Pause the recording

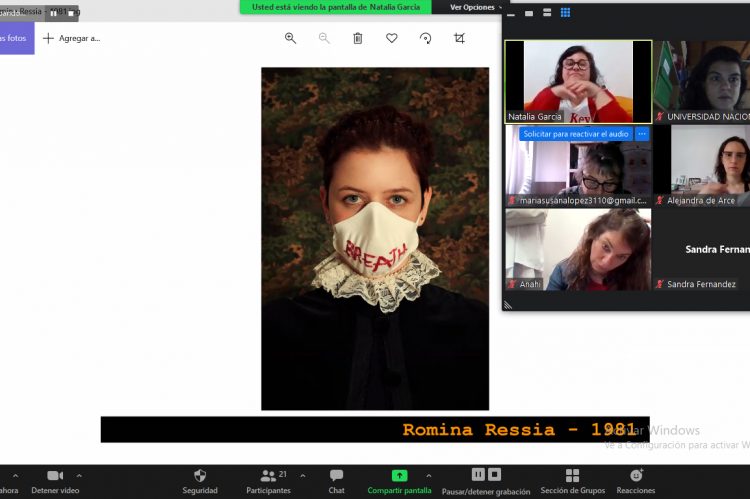pos(478,474)
